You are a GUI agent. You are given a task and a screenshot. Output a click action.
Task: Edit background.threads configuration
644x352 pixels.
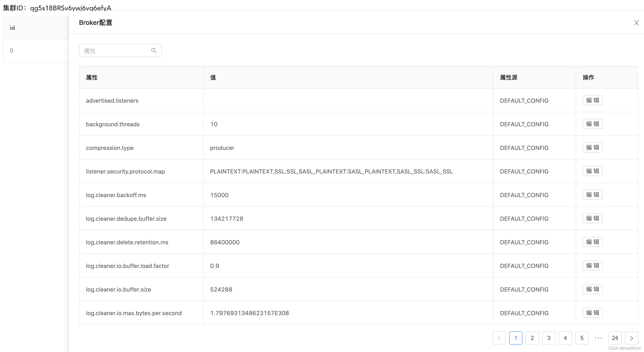(593, 124)
